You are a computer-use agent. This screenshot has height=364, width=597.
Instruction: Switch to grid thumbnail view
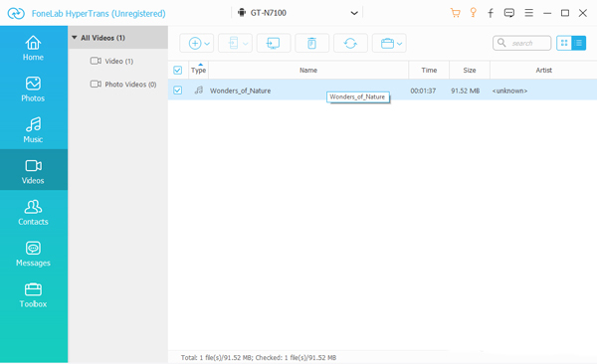point(564,43)
